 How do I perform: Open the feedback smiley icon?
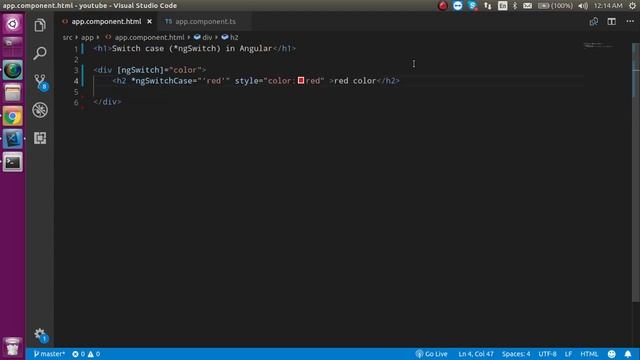pos(611,354)
